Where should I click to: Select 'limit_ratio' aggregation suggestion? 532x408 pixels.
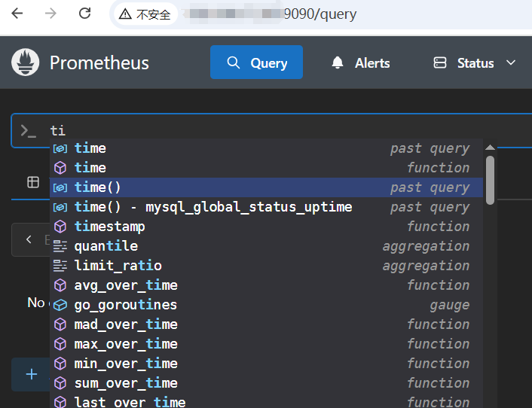tap(266, 266)
